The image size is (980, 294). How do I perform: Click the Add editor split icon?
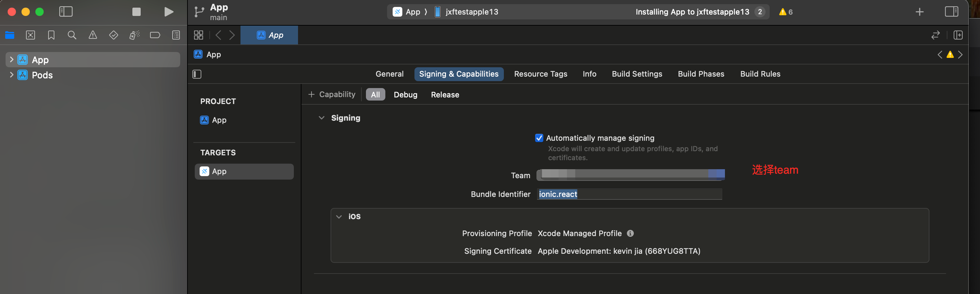(x=957, y=35)
